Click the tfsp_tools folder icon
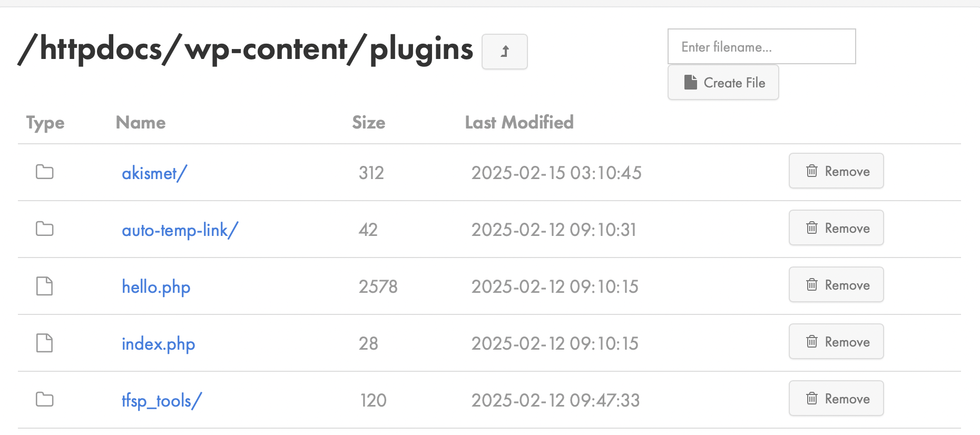This screenshot has width=980, height=435. pos(45,399)
